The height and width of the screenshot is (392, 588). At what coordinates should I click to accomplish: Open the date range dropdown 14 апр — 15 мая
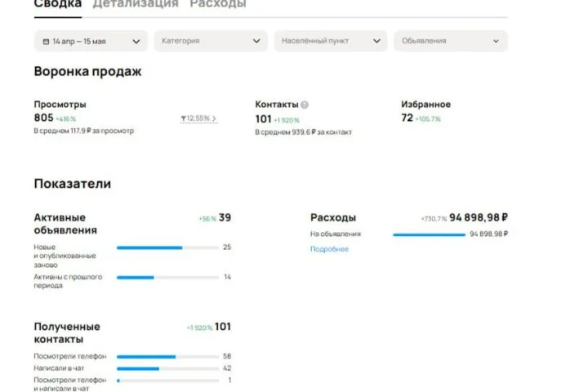pyautogui.click(x=91, y=41)
